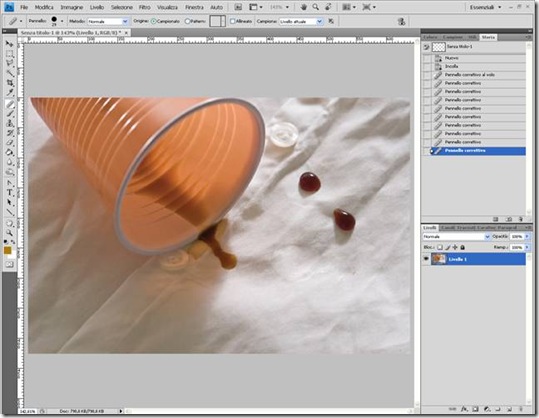Open the Essenziali workspace switcher

click(486, 7)
